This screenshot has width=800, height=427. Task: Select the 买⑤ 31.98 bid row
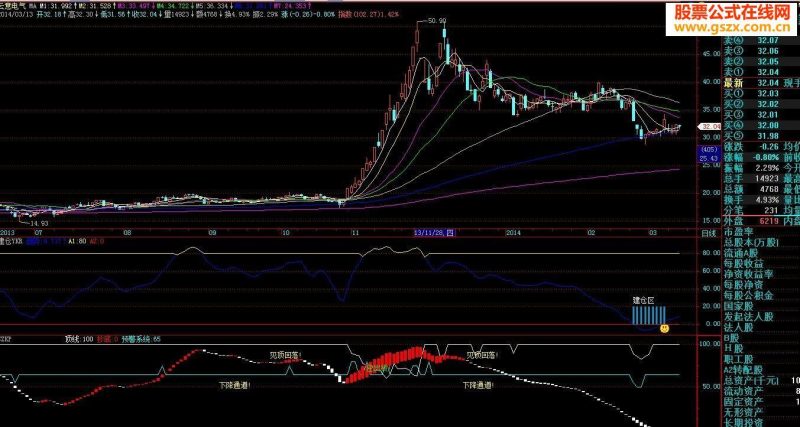coord(751,136)
